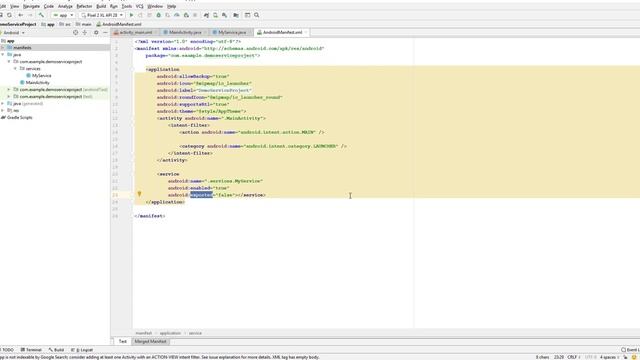Expand the java (generated) folder arrow
This screenshot has width=640, height=360.
[3, 103]
